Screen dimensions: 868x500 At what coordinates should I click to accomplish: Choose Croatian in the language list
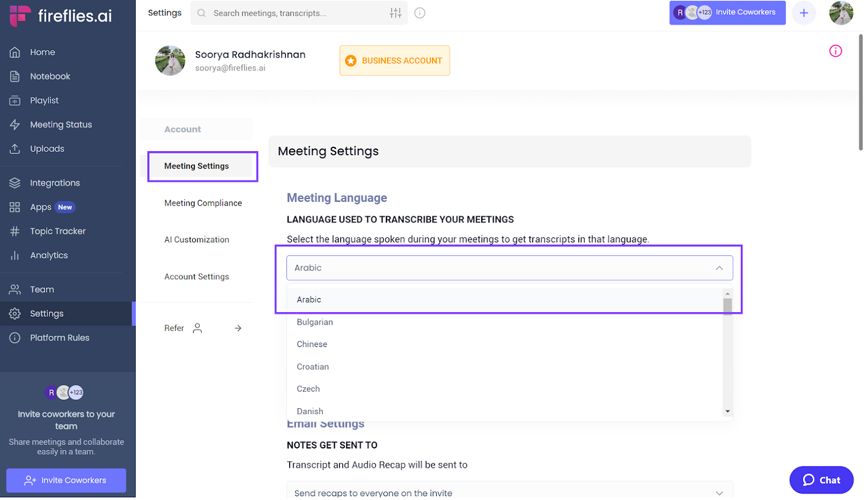point(312,367)
